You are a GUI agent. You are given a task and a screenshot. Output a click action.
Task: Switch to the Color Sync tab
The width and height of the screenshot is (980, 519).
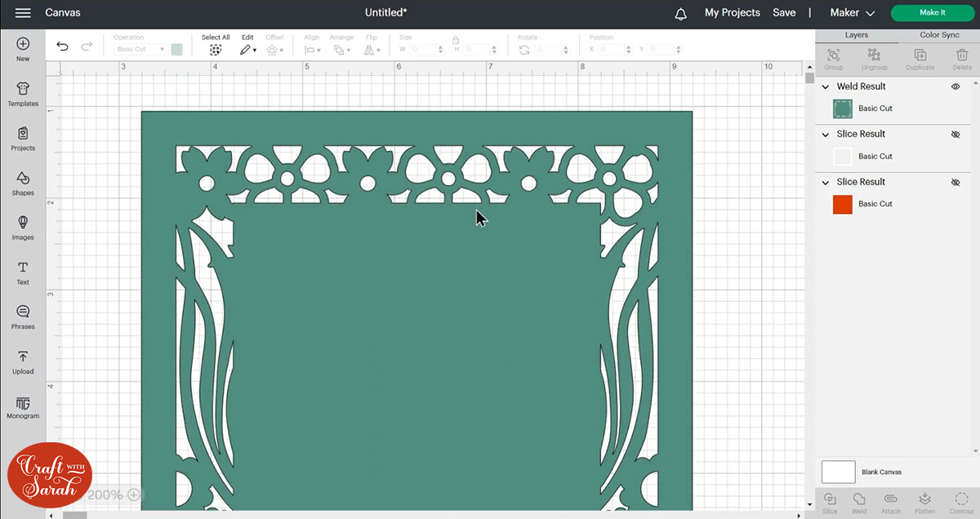[x=939, y=35]
